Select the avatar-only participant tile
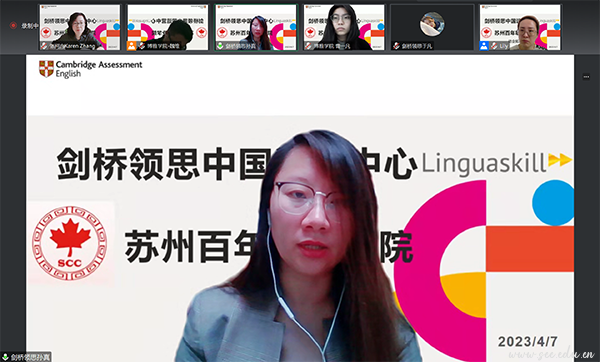The width and height of the screenshot is (600, 362). [432, 27]
